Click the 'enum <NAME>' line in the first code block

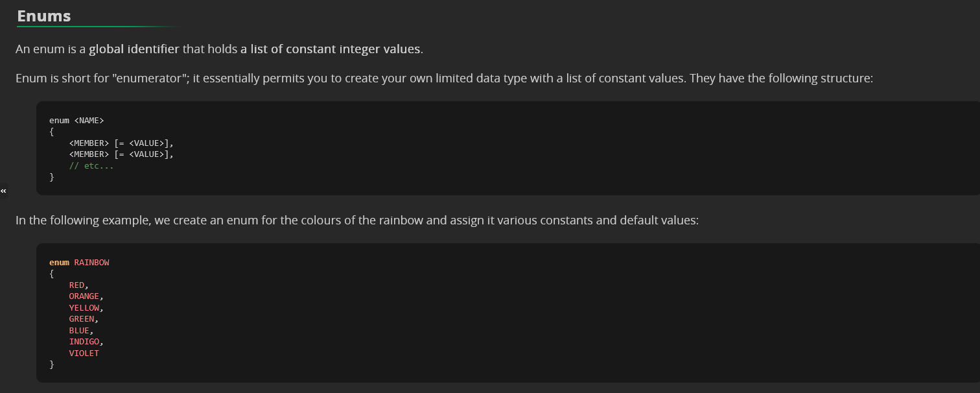76,121
